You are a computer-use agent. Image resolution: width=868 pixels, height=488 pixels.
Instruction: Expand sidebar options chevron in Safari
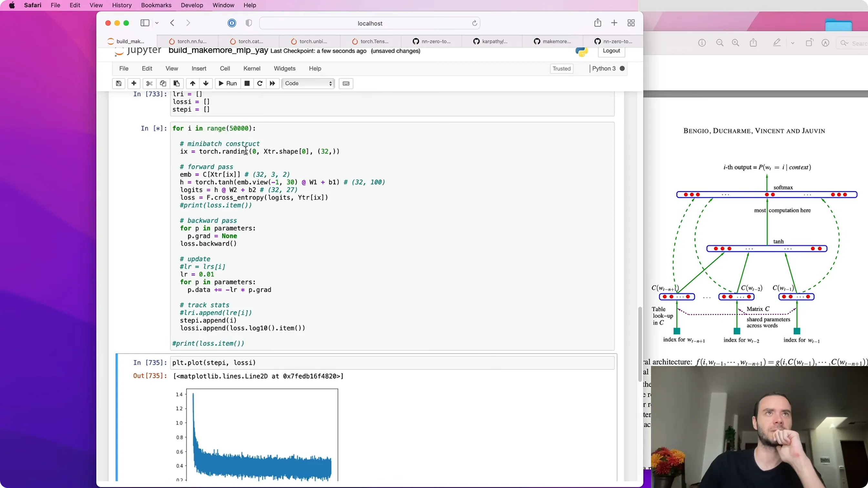tap(157, 23)
